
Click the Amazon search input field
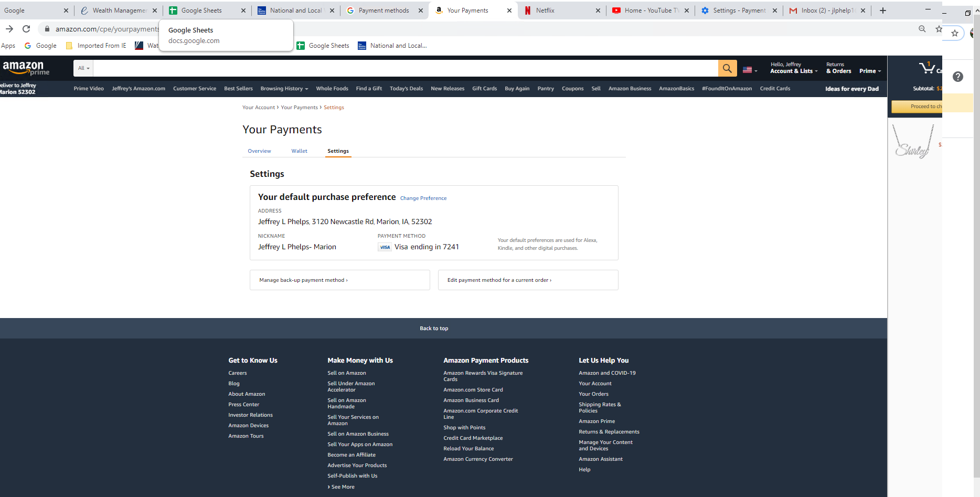click(x=406, y=68)
